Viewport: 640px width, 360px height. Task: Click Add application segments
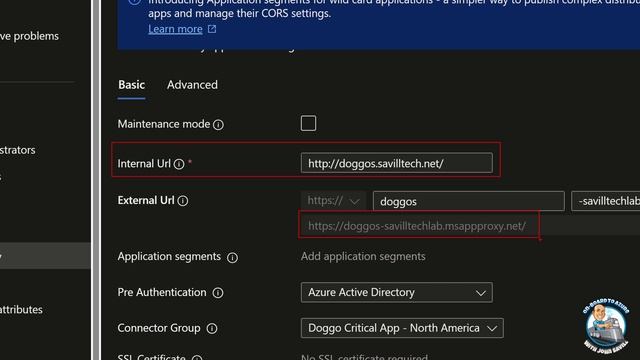[x=363, y=256]
